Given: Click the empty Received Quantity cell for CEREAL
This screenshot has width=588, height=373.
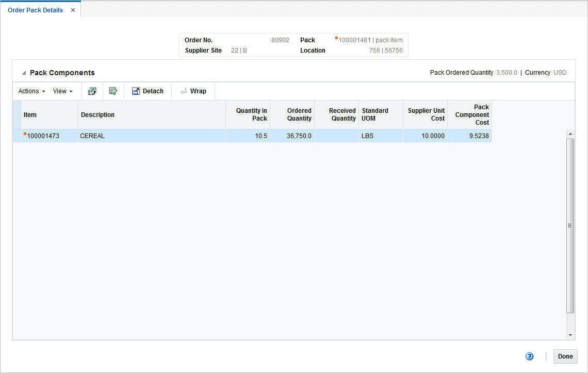Looking at the screenshot, I should [336, 136].
